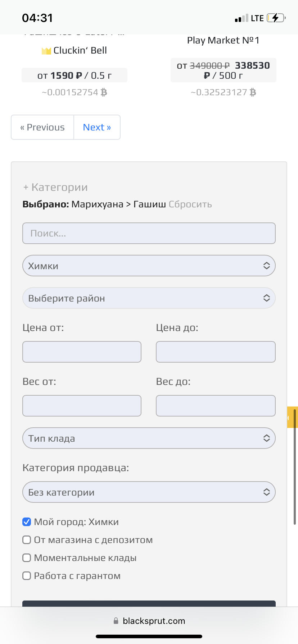298x644 pixels.
Task: Uncheck the Мой город: Химки checkbox
Action: (x=27, y=522)
